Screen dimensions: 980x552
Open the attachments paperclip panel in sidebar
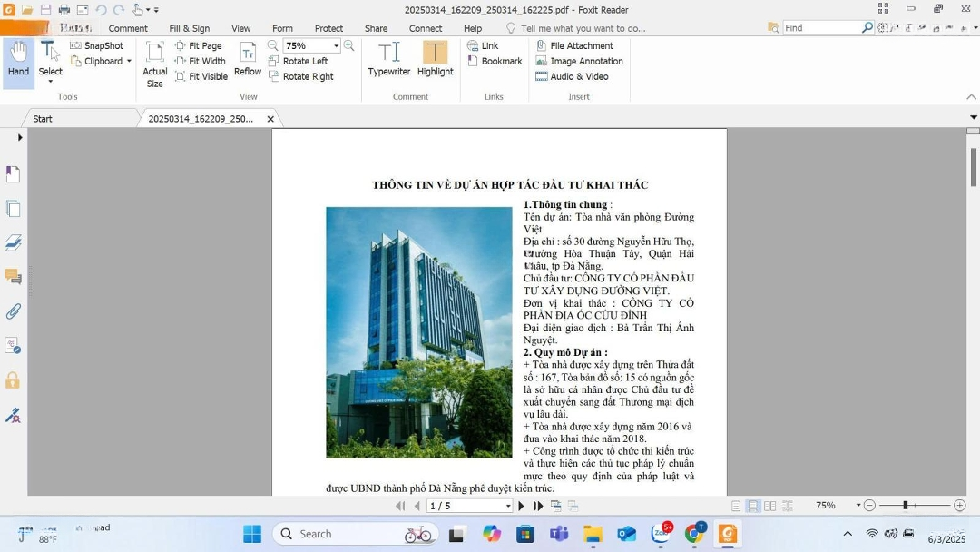click(x=13, y=311)
